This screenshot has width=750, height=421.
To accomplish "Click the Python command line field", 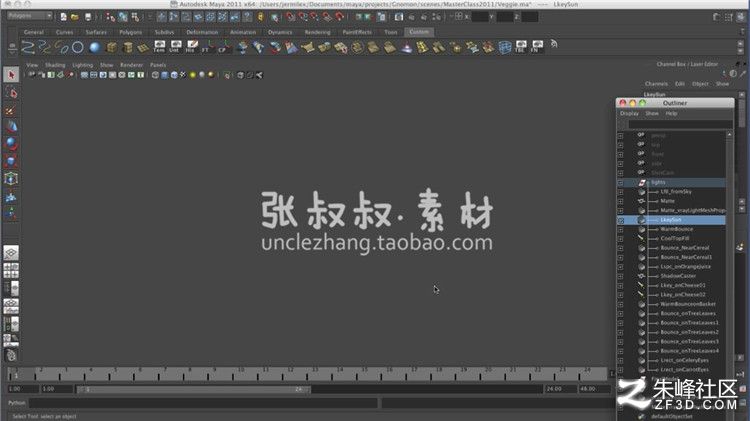I will point(203,403).
